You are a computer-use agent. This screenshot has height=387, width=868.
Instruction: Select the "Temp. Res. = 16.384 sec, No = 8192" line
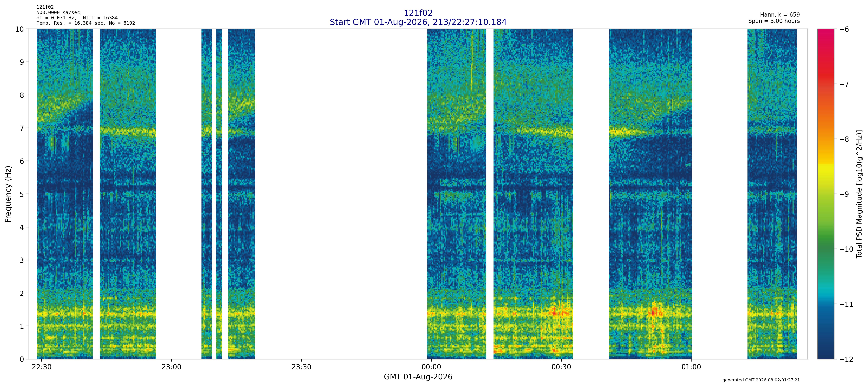[x=86, y=23]
